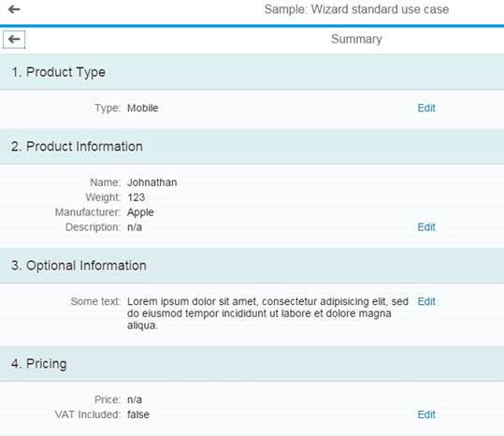This screenshot has width=504, height=436.
Task: Click the Description 'n/a' value
Action: point(135,227)
